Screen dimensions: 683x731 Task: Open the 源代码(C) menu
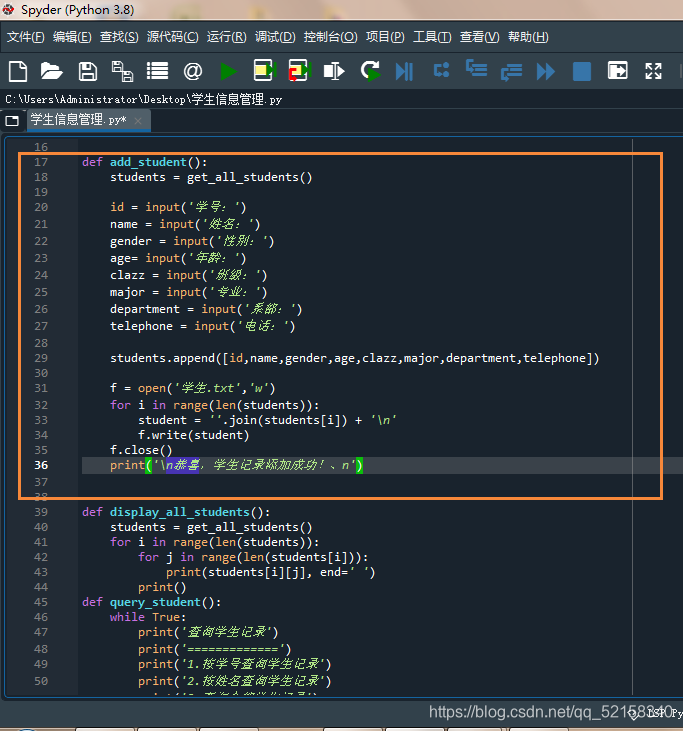pos(172,37)
